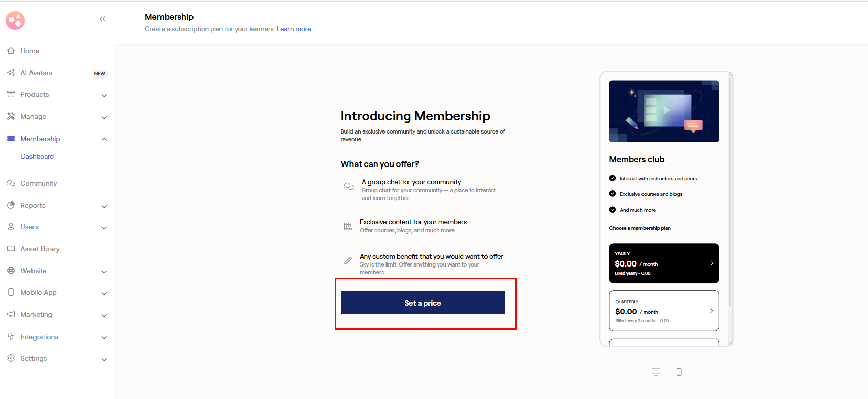
Task: Open the Community chat icon
Action: (11, 183)
